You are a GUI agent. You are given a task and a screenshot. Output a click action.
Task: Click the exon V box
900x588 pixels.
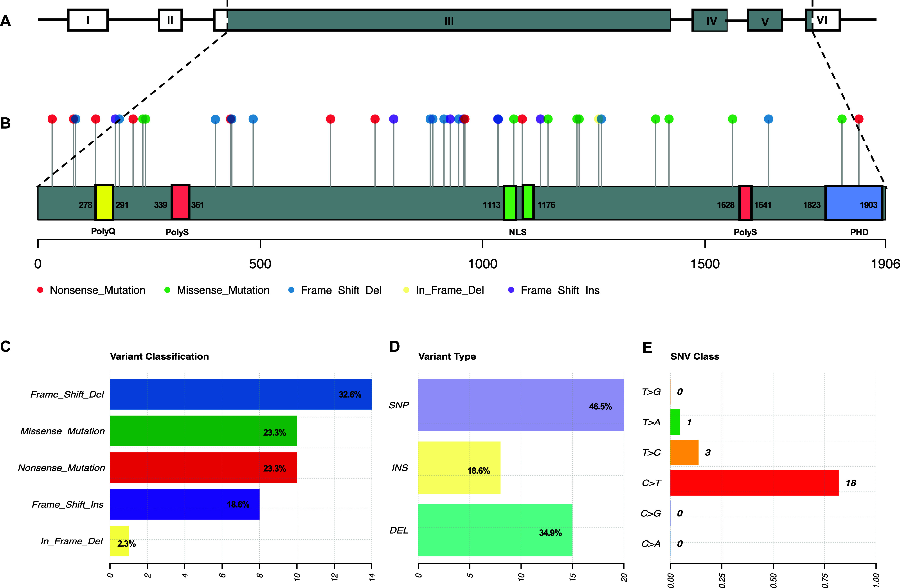[x=765, y=20]
